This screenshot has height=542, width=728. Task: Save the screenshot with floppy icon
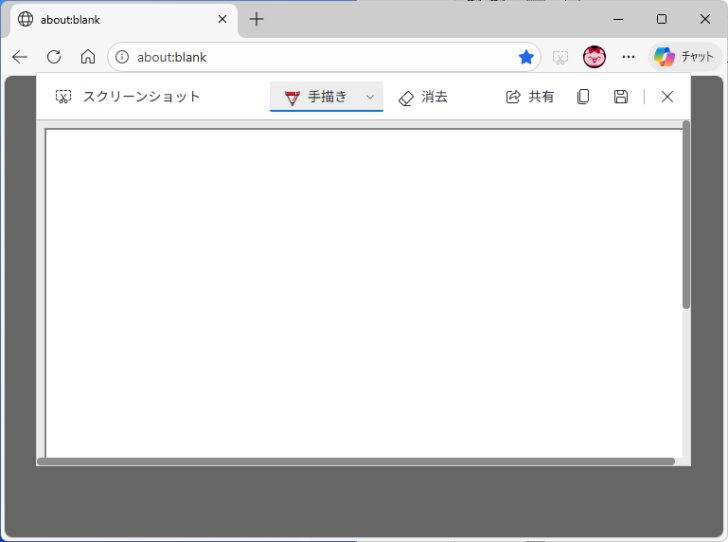[x=621, y=97]
